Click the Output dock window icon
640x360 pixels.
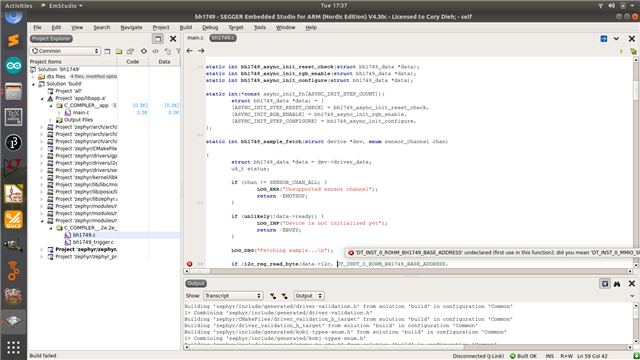tap(605, 284)
